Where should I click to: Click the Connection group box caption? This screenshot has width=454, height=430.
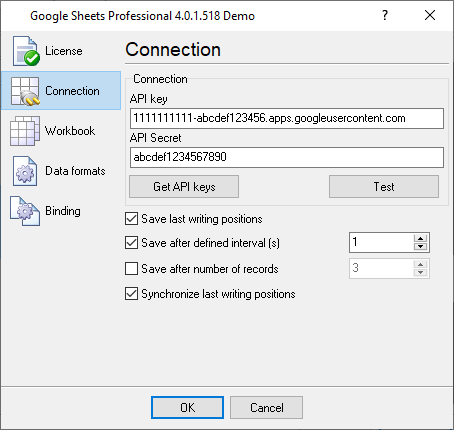pos(160,79)
